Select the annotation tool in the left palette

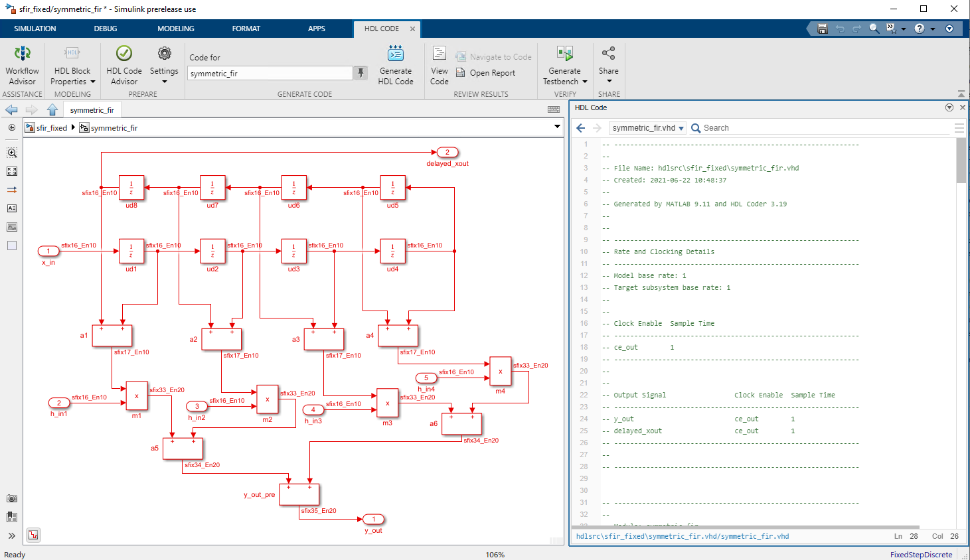coord(12,208)
